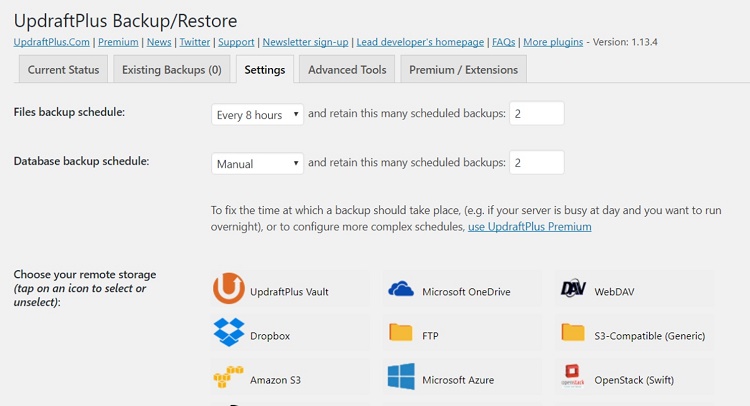Open the Existing Backups (0) tab

click(172, 70)
